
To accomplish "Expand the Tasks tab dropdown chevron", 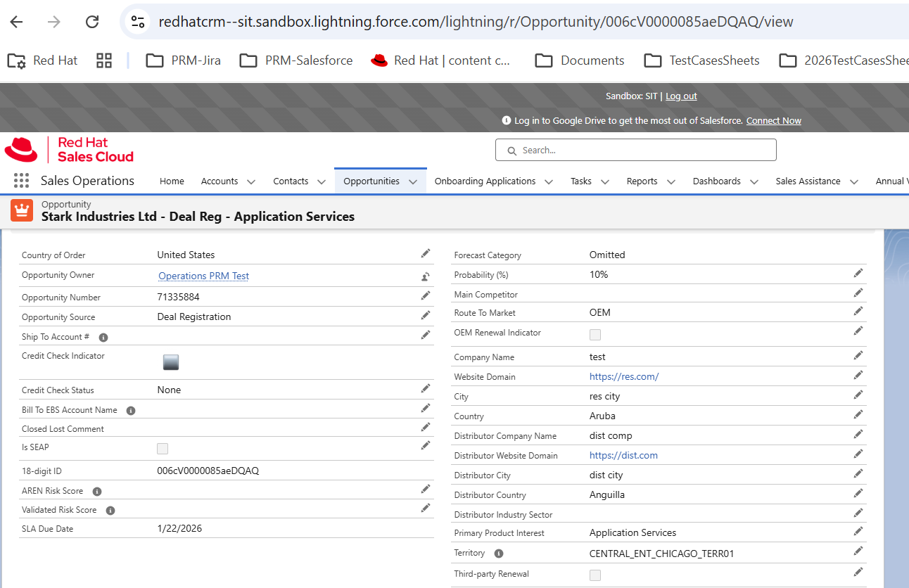I will coord(605,181).
